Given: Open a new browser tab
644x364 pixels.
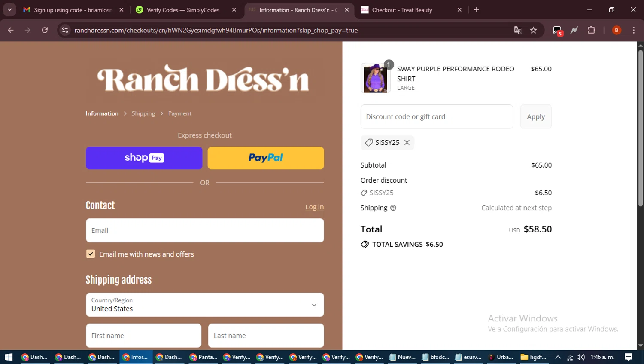Looking at the screenshot, I should (477, 9).
